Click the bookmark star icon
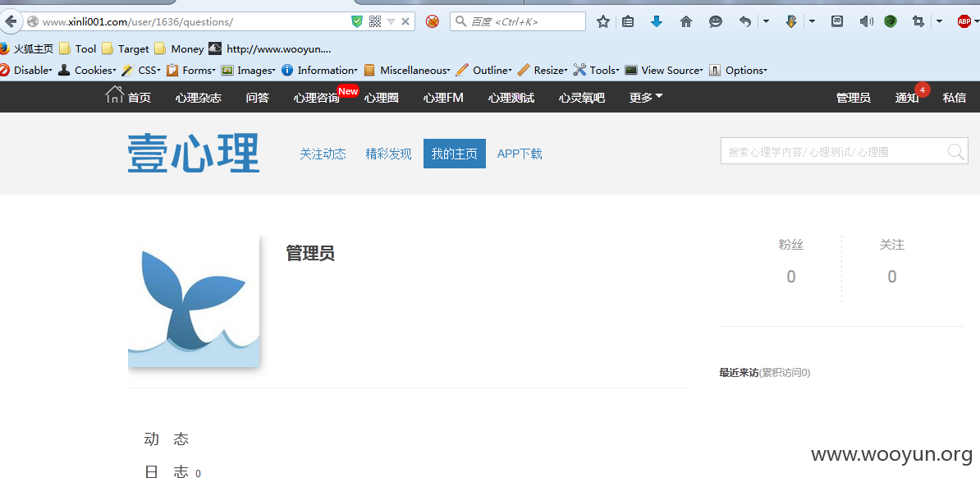The image size is (980, 478). point(602,22)
